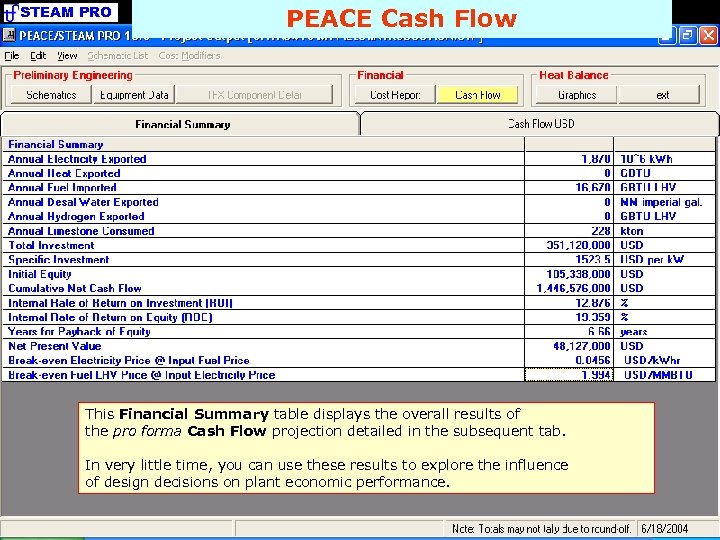
Task: Click the kton unit cell
Action: 664,231
